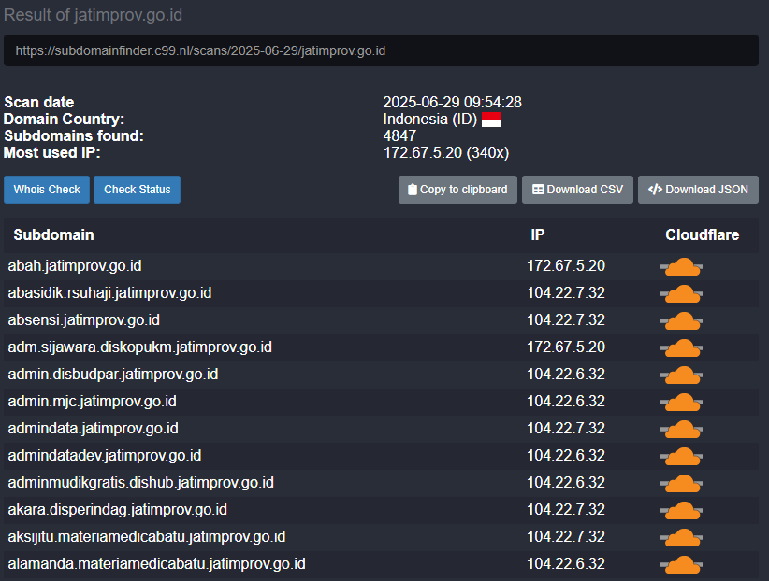Click IP 104.22.6.32 in admin.disbudpar row

coord(566,374)
